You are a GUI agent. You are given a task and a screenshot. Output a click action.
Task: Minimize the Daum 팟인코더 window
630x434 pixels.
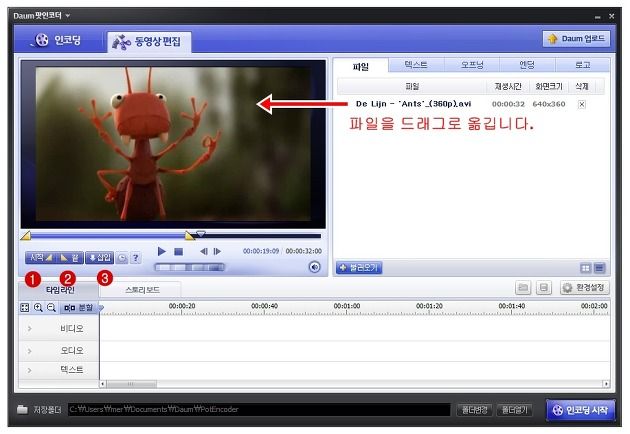597,17
